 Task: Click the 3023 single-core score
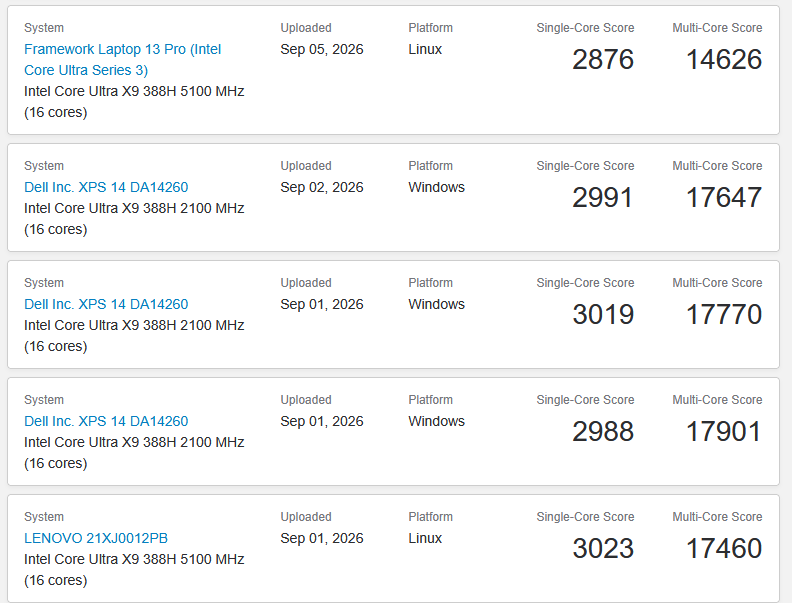pyautogui.click(x=603, y=548)
